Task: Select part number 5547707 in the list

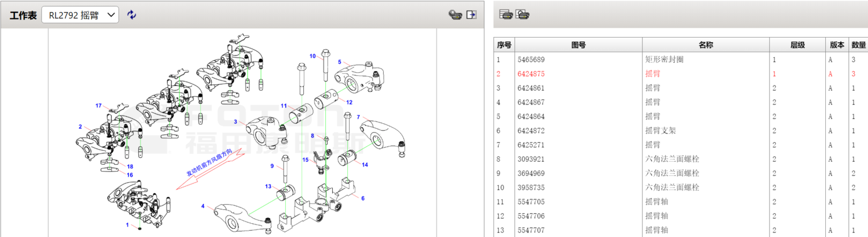Action: (531, 230)
